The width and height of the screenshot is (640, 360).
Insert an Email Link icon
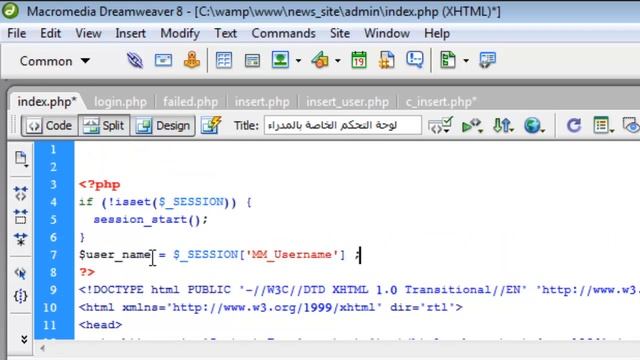pos(163,60)
